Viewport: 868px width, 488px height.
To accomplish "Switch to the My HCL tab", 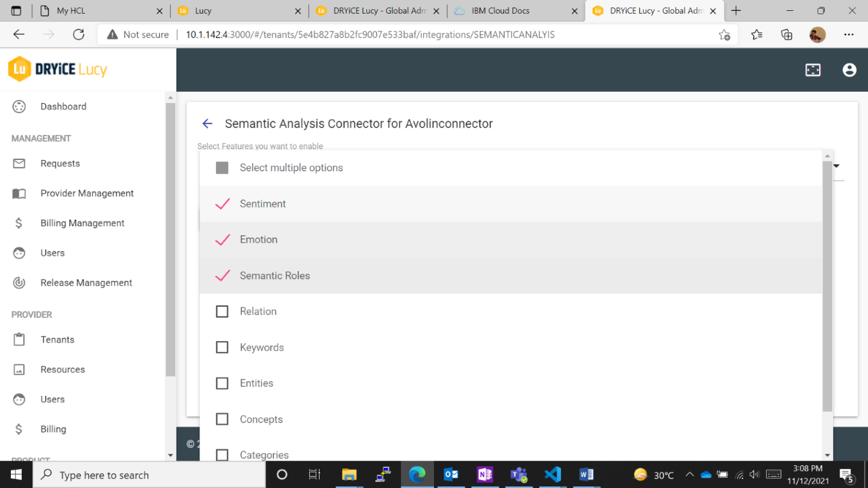I will tap(101, 11).
